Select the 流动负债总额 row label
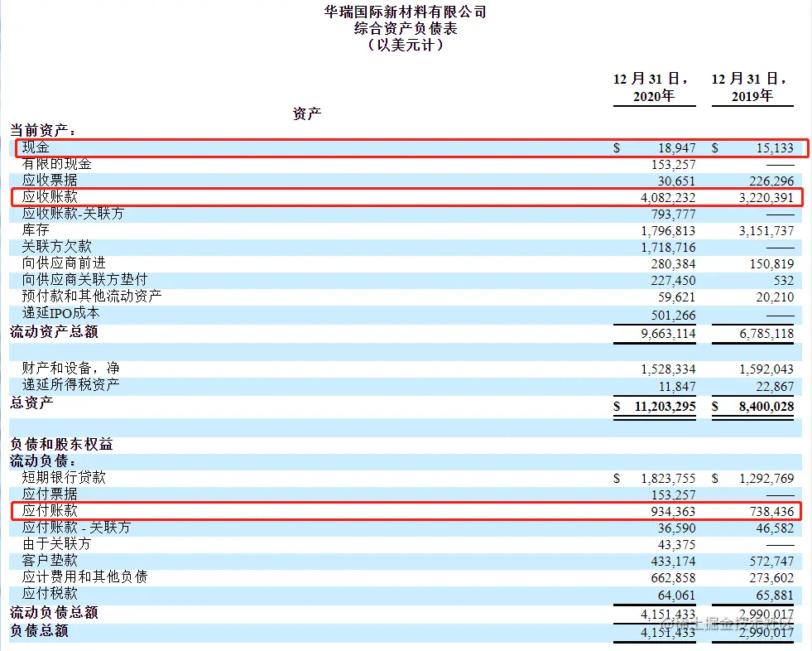812x651 pixels. [54, 613]
